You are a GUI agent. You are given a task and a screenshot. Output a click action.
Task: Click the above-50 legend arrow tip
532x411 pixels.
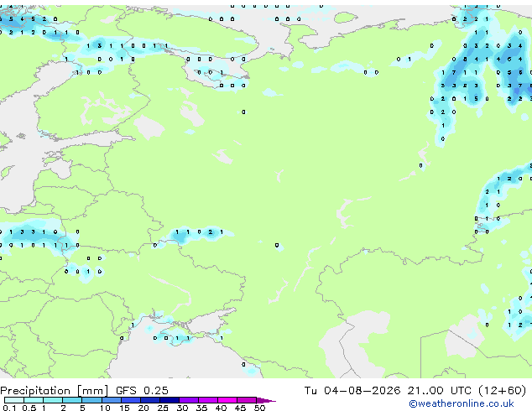(x=266, y=400)
